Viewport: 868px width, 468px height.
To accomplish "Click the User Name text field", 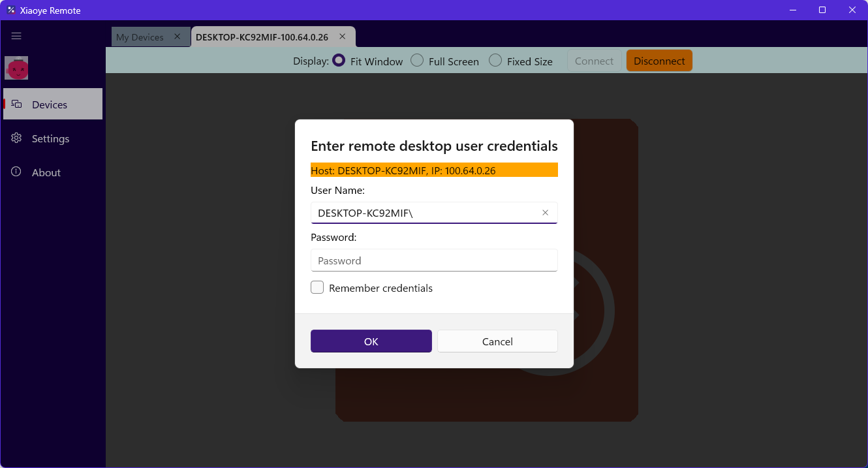I will click(x=434, y=213).
